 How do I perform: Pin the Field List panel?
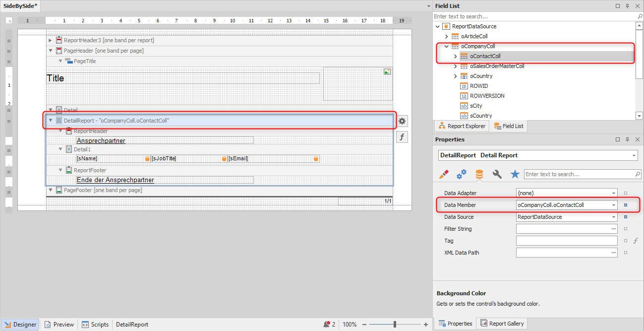(x=627, y=6)
